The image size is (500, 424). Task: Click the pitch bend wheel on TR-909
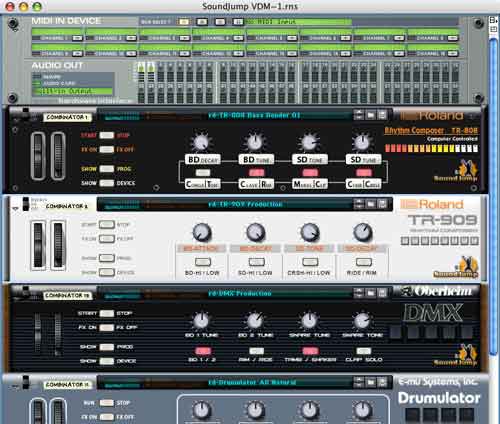[38, 245]
